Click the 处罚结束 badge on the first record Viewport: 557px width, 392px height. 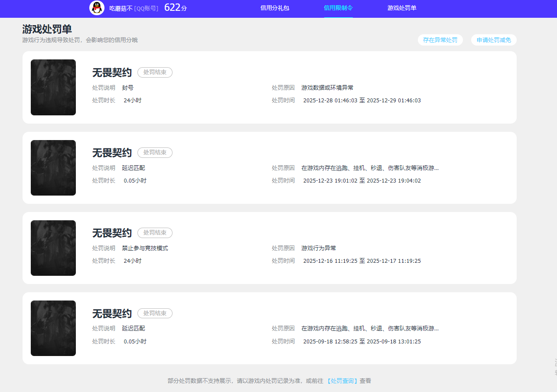click(155, 72)
